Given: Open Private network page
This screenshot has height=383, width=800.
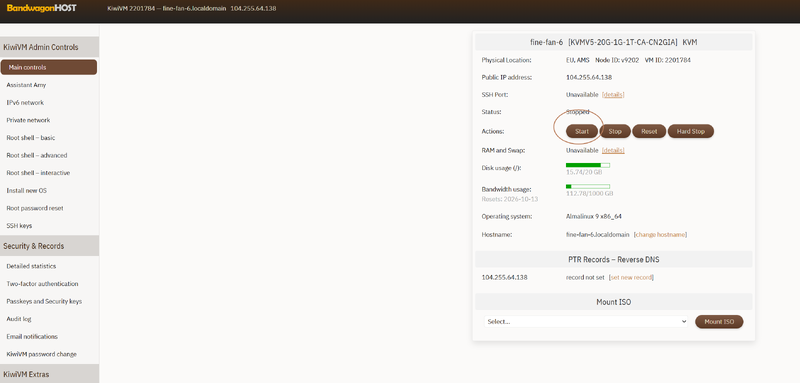Looking at the screenshot, I should (x=28, y=120).
